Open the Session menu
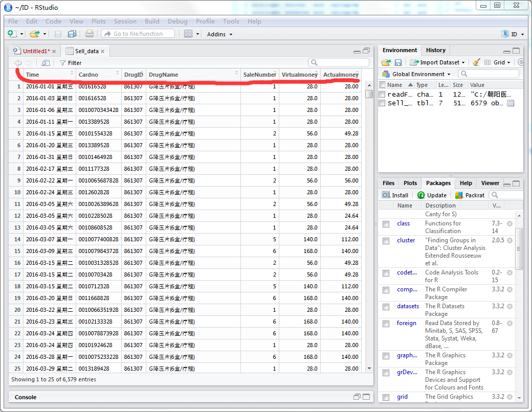This screenshot has height=412, width=532. pos(125,21)
